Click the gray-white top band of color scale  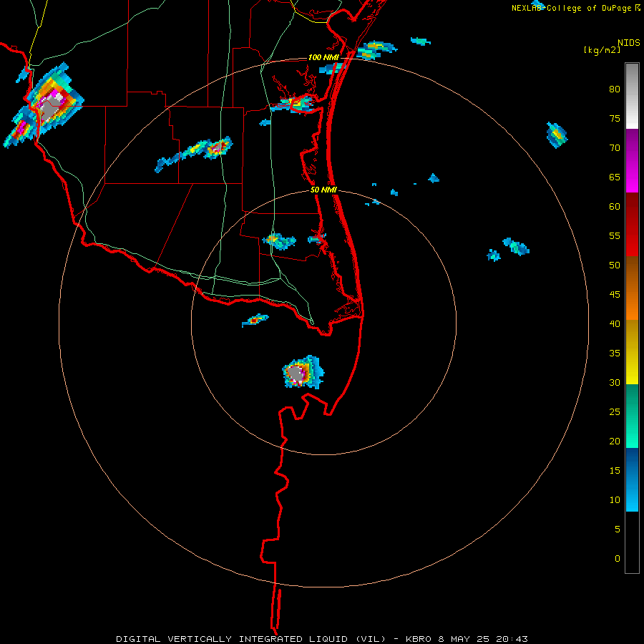632,96
